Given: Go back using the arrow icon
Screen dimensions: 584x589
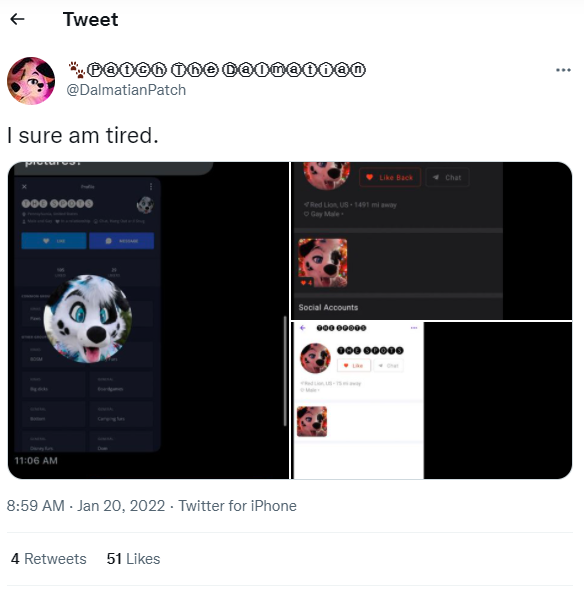Looking at the screenshot, I should click(17, 19).
